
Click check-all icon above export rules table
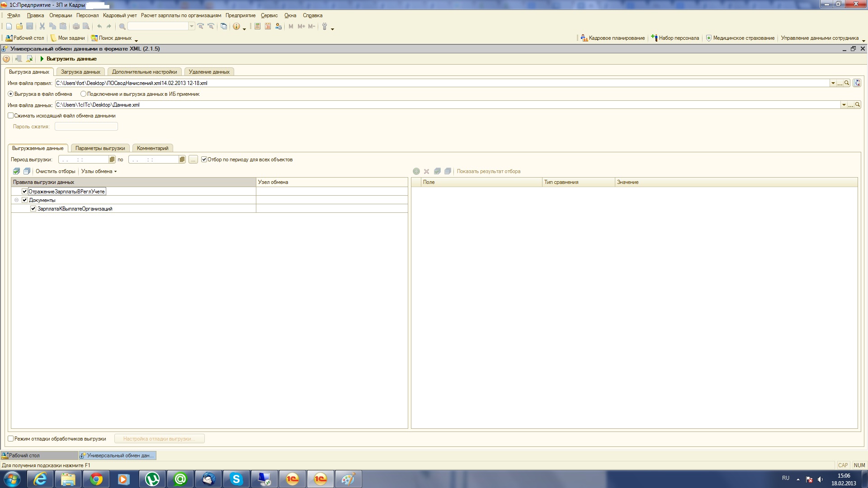(17, 171)
